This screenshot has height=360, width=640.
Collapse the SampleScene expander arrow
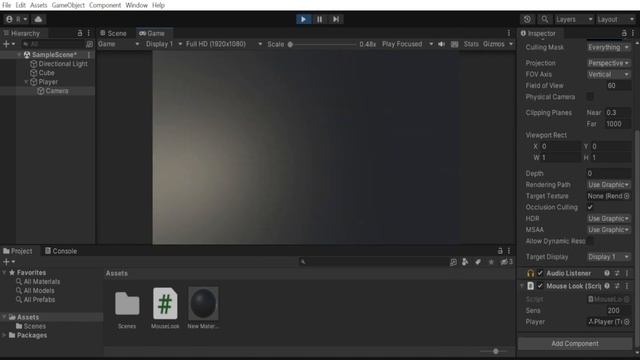pos(19,54)
